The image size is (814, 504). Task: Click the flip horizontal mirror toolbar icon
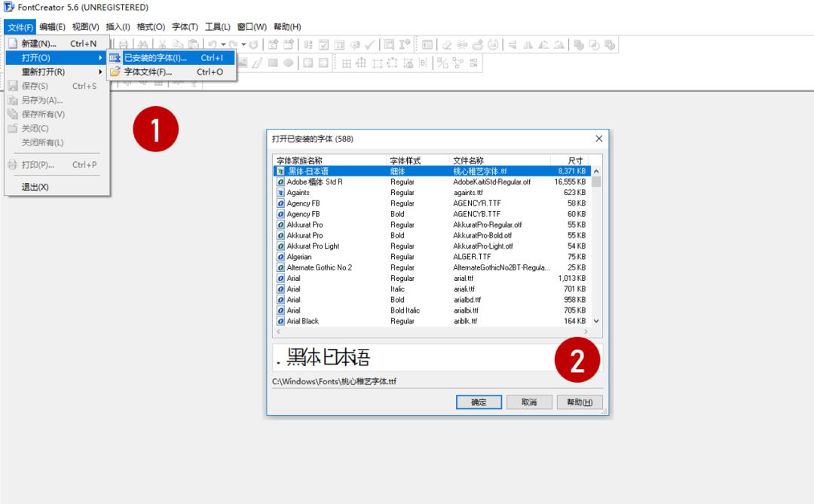(528, 44)
